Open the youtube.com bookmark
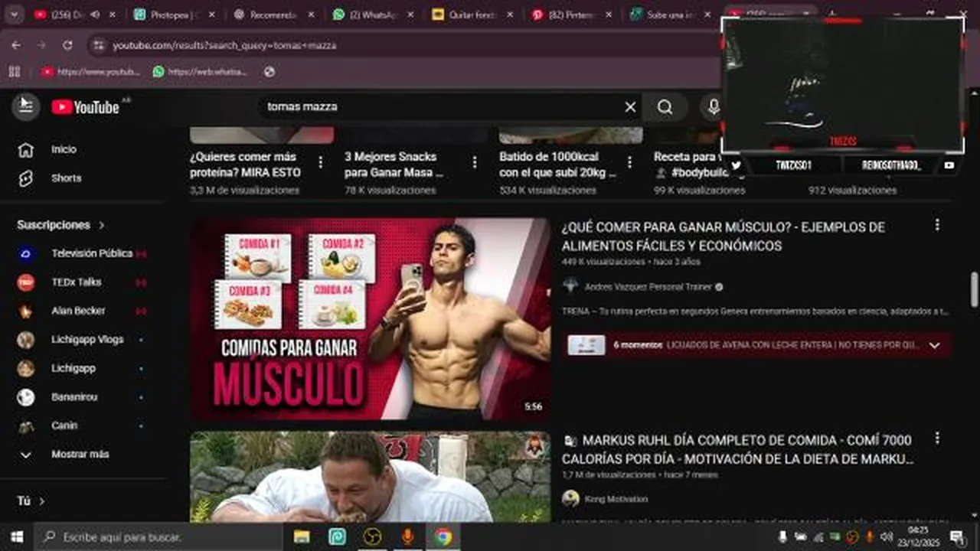This screenshot has height=551, width=980. (x=90, y=71)
